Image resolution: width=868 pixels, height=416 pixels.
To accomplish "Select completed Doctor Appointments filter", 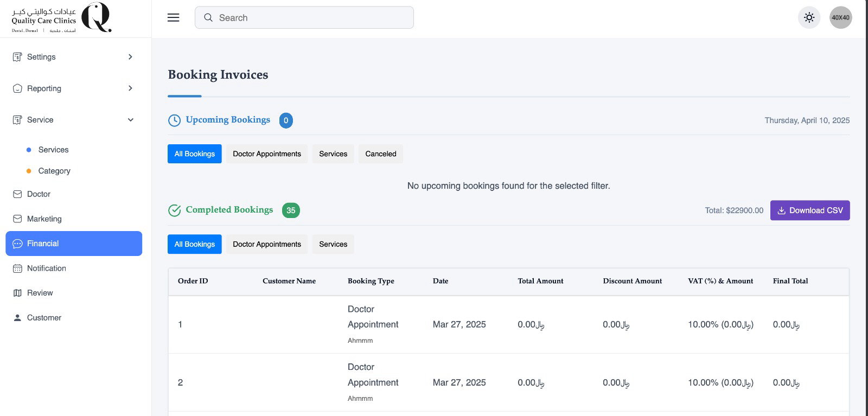I will (267, 244).
